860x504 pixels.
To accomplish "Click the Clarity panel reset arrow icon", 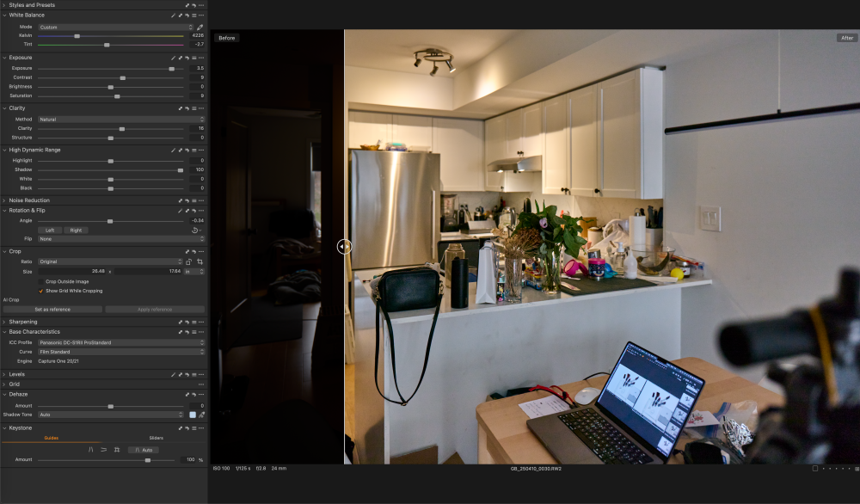I will point(187,108).
